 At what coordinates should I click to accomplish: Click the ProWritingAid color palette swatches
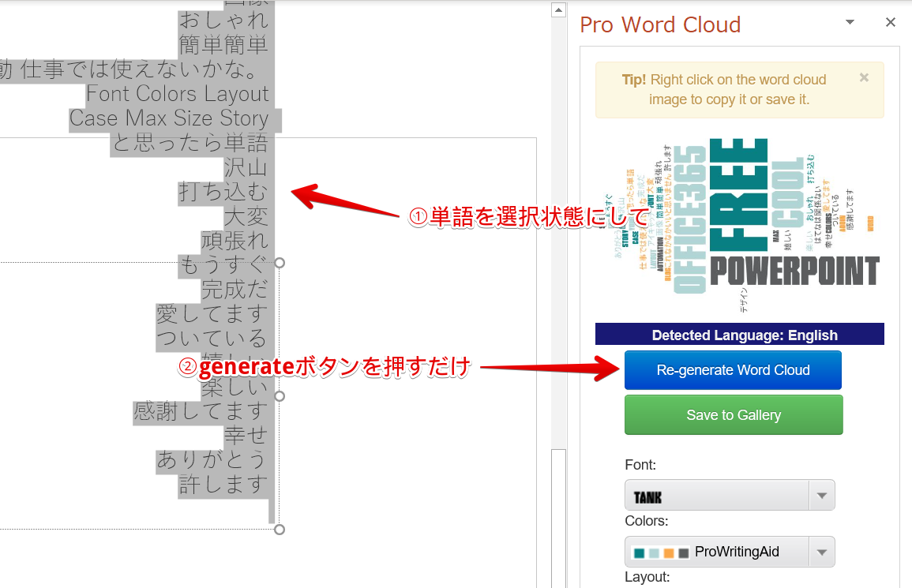pyautogui.click(x=662, y=552)
